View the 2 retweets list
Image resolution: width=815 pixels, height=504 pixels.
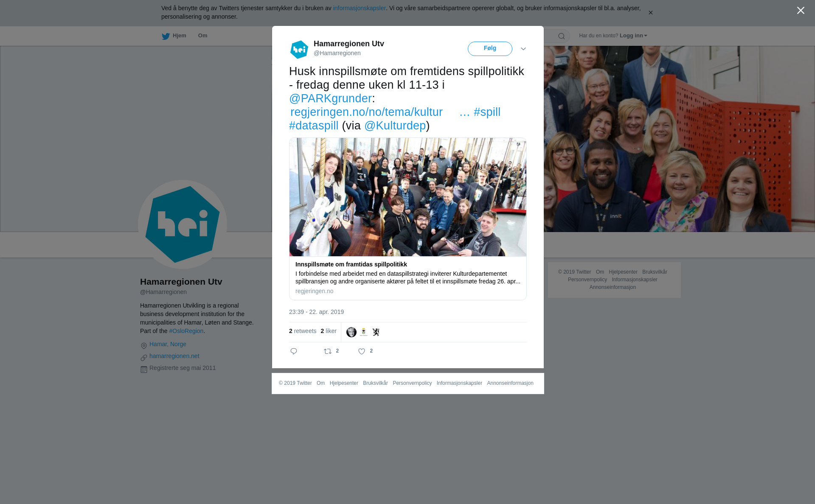tap(303, 331)
